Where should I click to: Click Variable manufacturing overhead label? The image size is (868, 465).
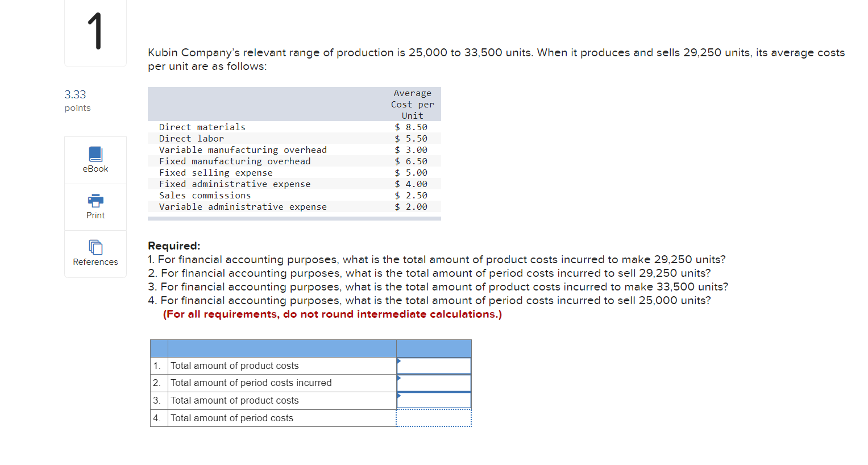point(243,150)
